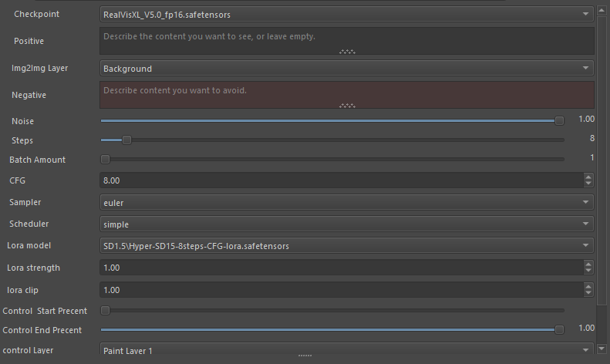Image resolution: width=610 pixels, height=364 pixels.
Task: Click the Control Start Percent slider handle
Action: click(106, 311)
